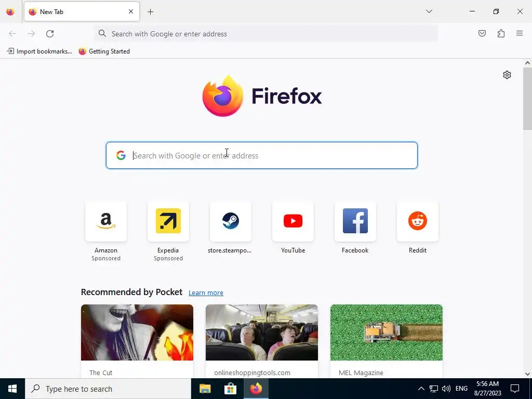This screenshot has width=532, height=399.
Task: Open new tab personalize gear icon
Action: point(507,75)
